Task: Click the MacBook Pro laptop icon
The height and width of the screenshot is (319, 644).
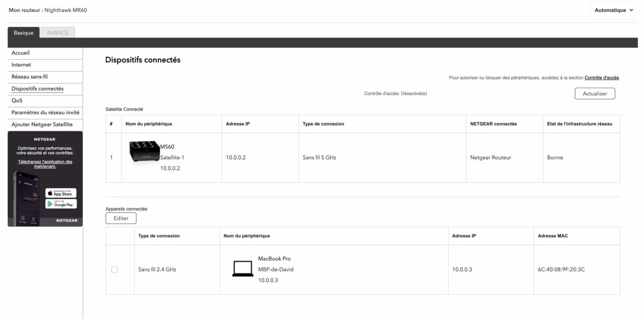Action: [x=243, y=269]
